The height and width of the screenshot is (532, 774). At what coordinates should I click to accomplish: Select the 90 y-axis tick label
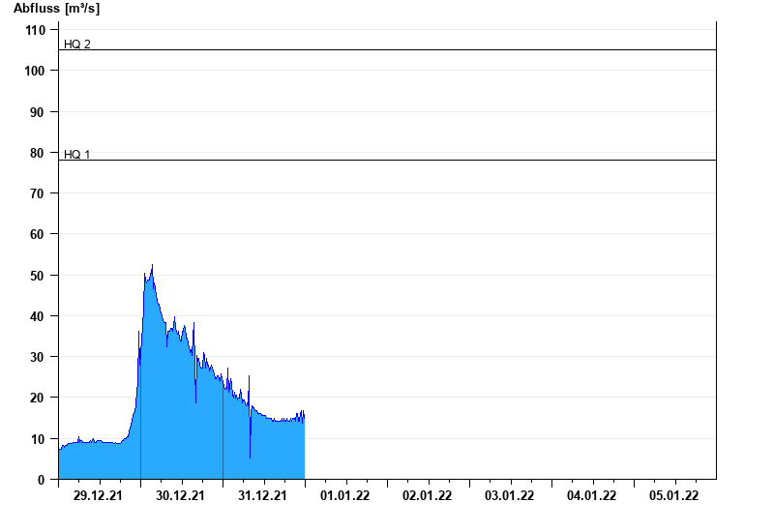click(x=40, y=112)
